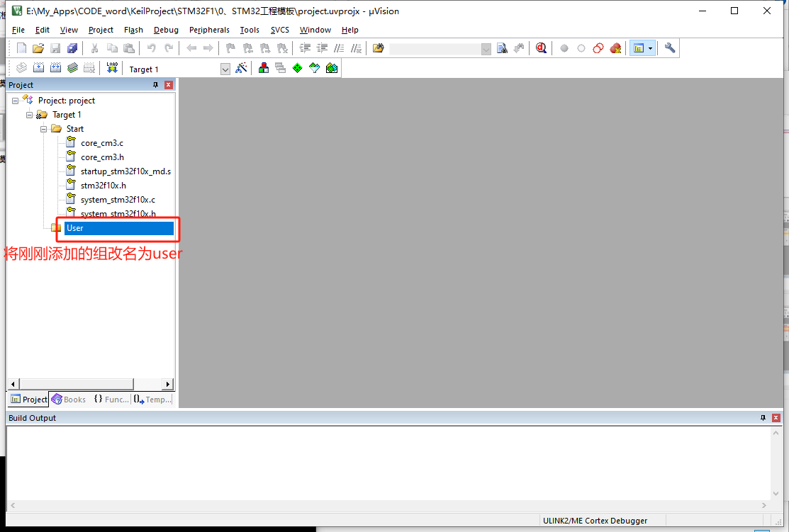789x532 pixels.
Task: Click the Comment selection icon
Action: pos(339,48)
